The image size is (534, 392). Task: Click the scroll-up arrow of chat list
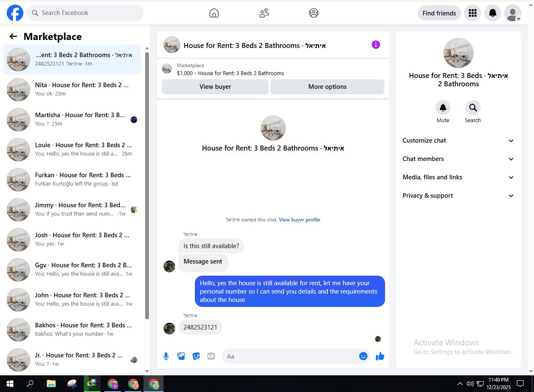click(x=147, y=48)
